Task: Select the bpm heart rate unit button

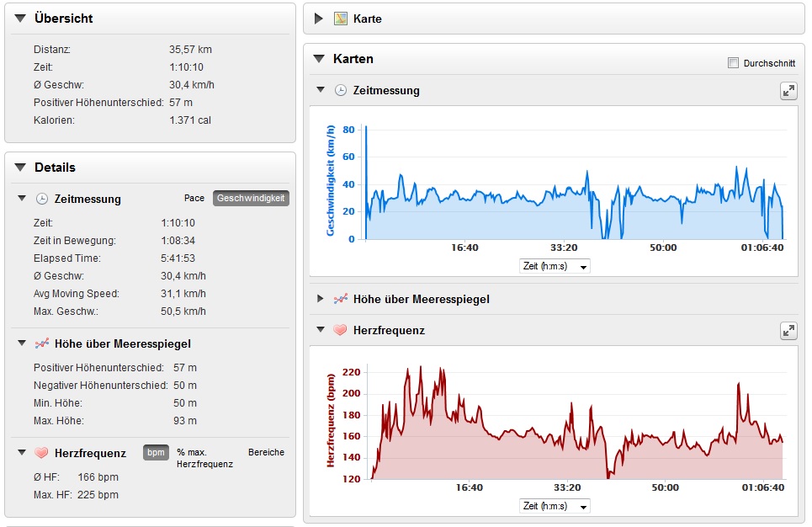Action: click(156, 453)
